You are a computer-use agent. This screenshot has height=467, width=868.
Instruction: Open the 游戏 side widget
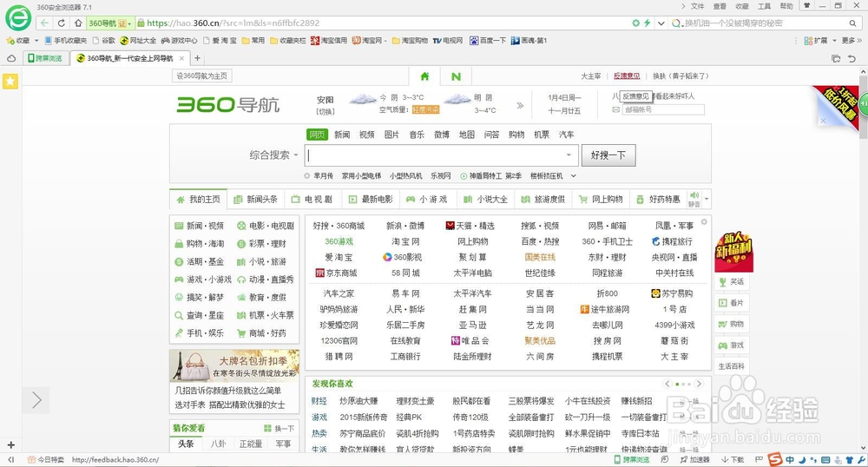pos(732,345)
